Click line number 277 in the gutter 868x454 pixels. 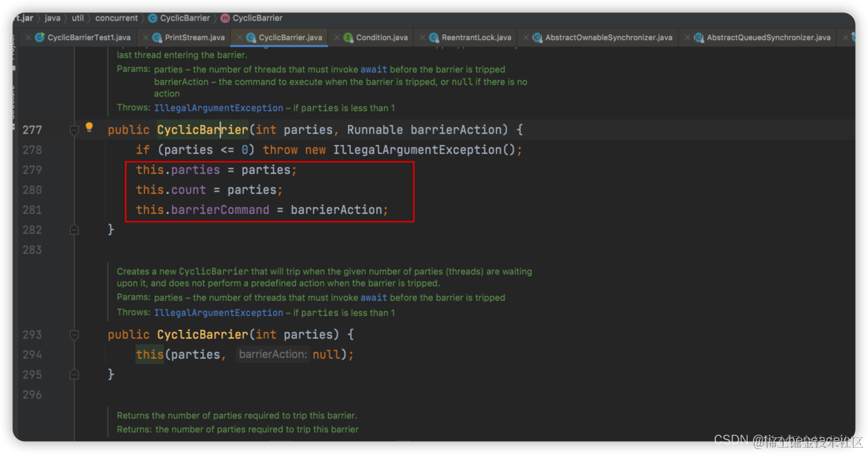pyautogui.click(x=32, y=130)
